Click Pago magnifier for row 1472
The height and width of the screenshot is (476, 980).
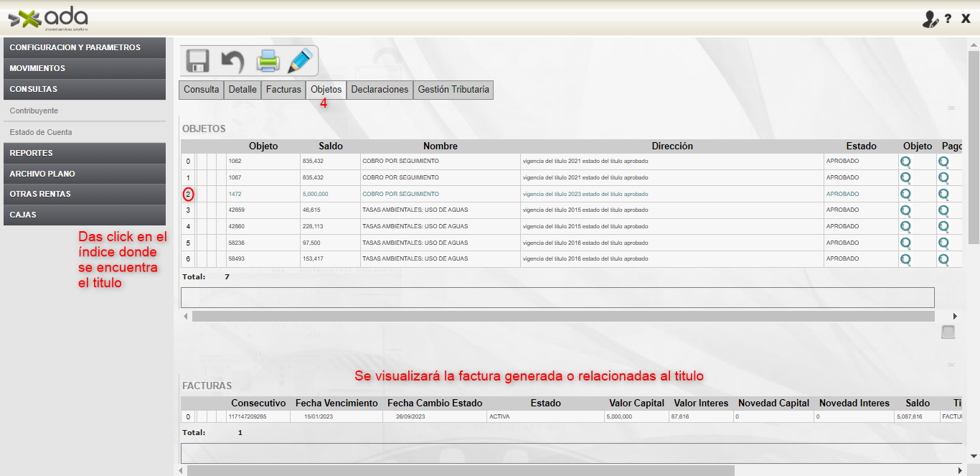(943, 194)
